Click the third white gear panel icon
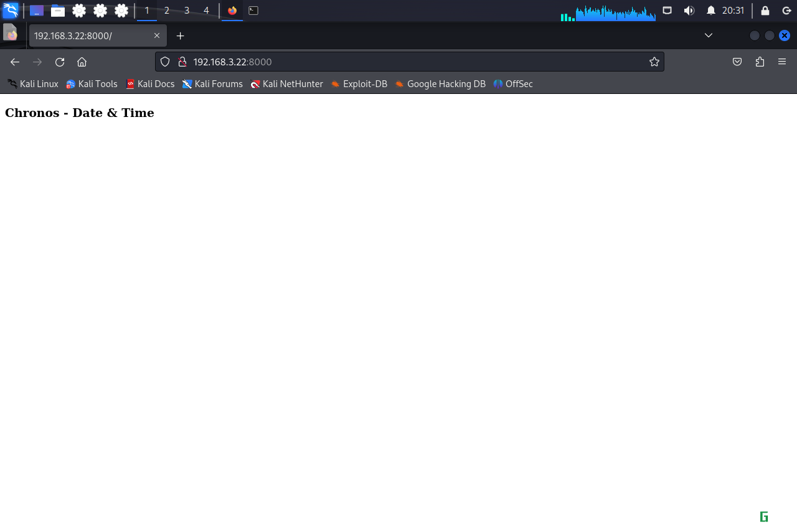This screenshot has width=797, height=532. [121, 11]
